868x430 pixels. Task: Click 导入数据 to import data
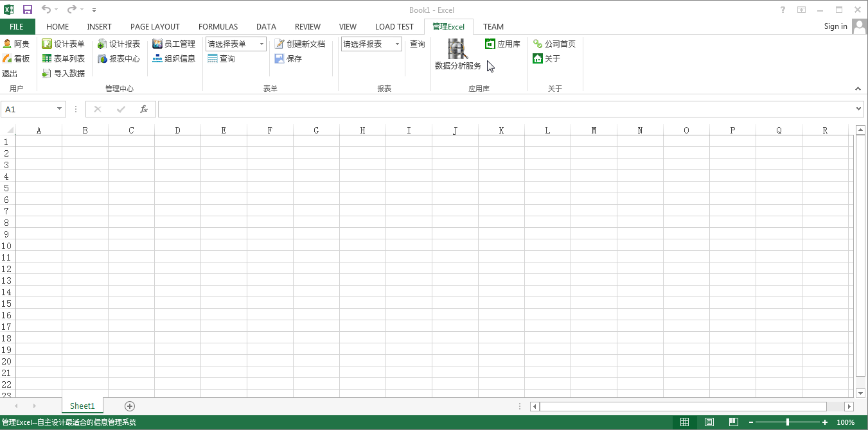click(x=63, y=74)
